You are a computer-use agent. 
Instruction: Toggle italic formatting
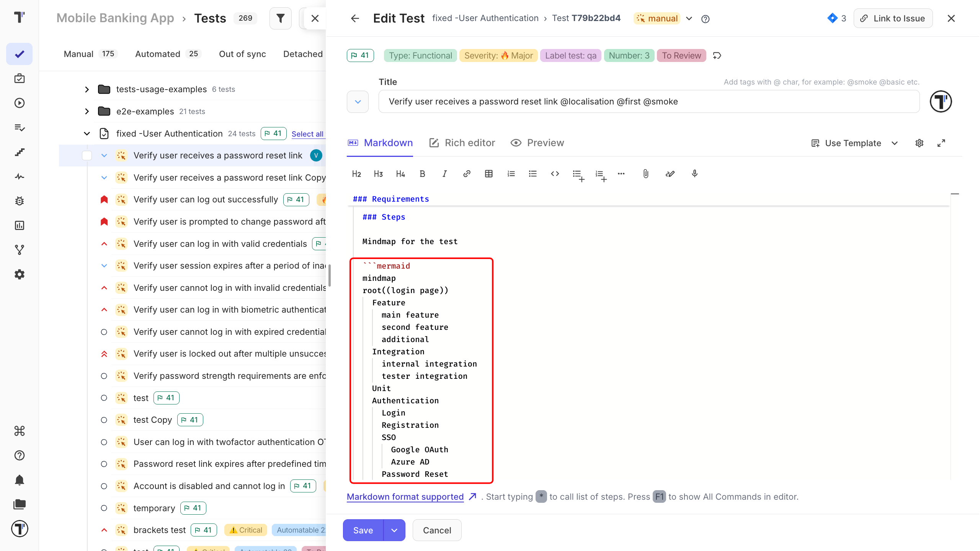coord(444,174)
